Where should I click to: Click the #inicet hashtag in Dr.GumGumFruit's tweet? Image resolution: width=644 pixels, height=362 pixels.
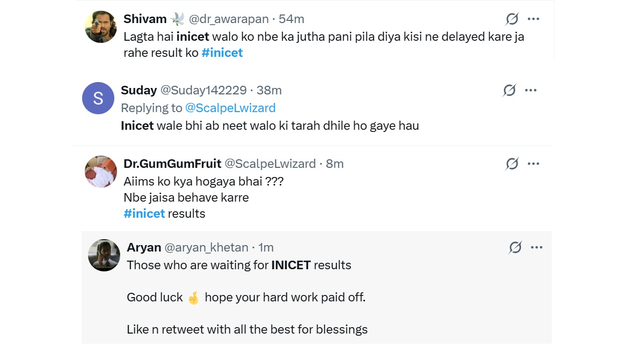(x=144, y=213)
